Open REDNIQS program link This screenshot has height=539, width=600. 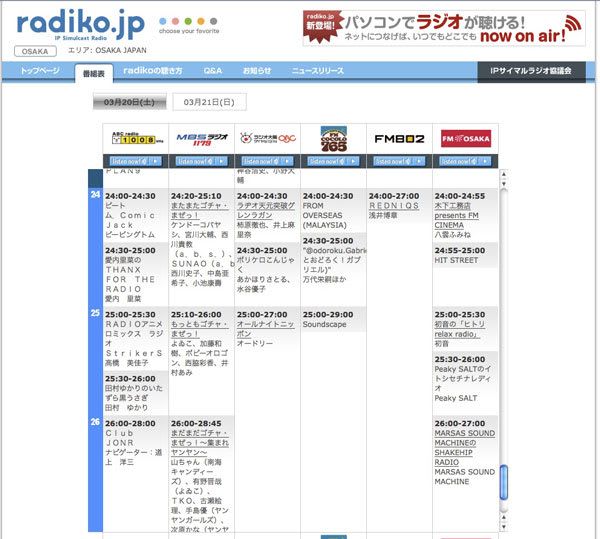(394, 205)
